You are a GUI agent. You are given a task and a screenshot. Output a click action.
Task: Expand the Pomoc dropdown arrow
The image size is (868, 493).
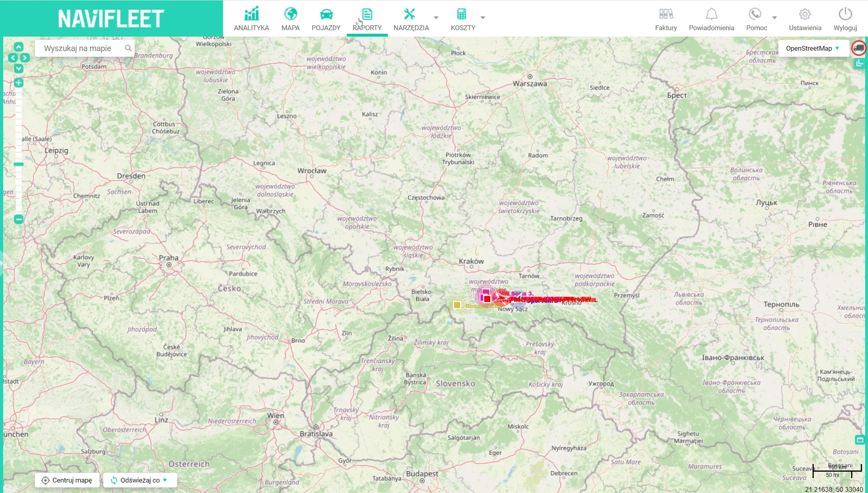pyautogui.click(x=774, y=18)
